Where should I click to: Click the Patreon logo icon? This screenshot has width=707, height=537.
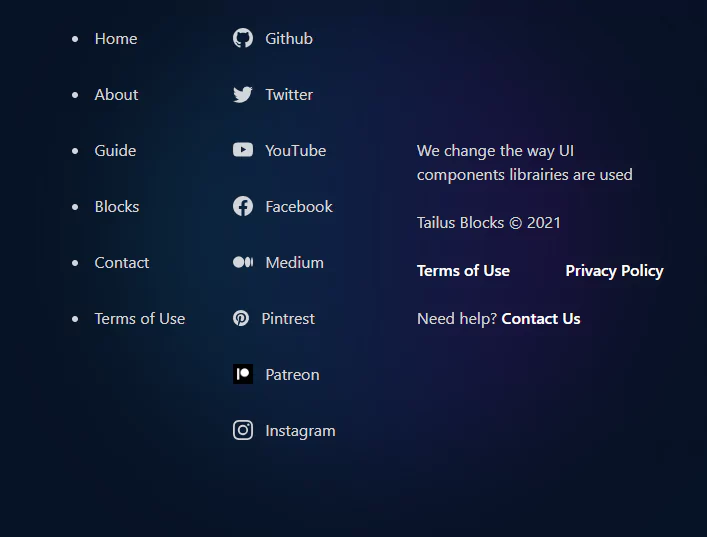click(x=243, y=374)
